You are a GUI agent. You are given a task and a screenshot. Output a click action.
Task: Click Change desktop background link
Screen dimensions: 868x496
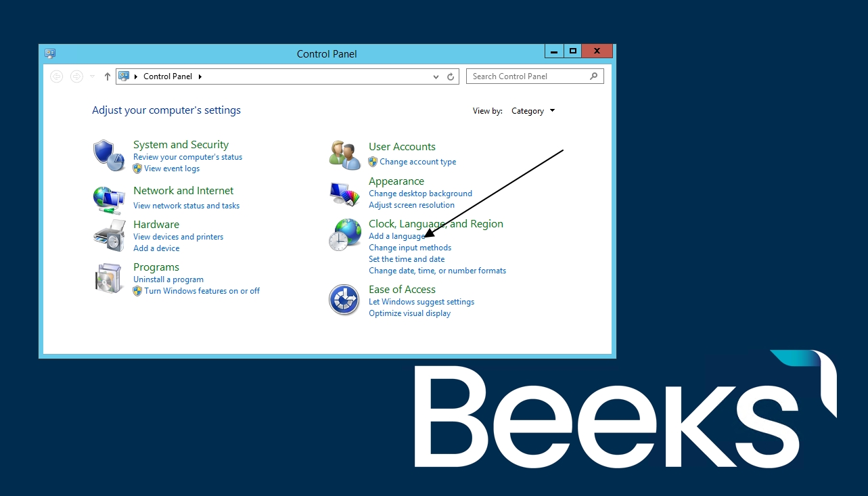tap(420, 194)
